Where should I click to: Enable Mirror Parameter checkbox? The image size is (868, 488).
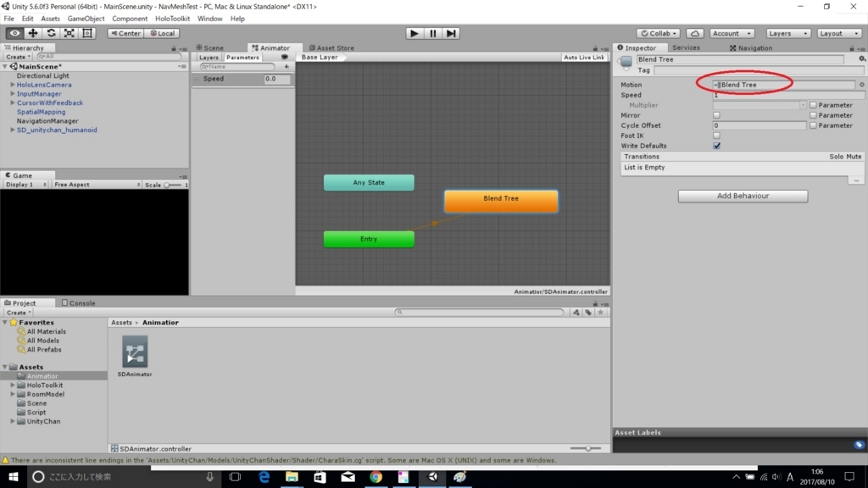click(813, 115)
